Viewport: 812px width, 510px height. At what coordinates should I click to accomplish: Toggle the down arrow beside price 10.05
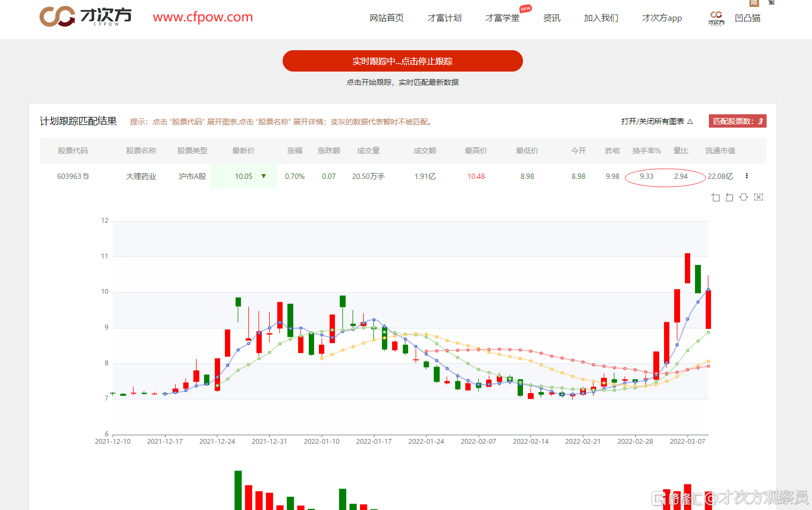click(x=263, y=176)
